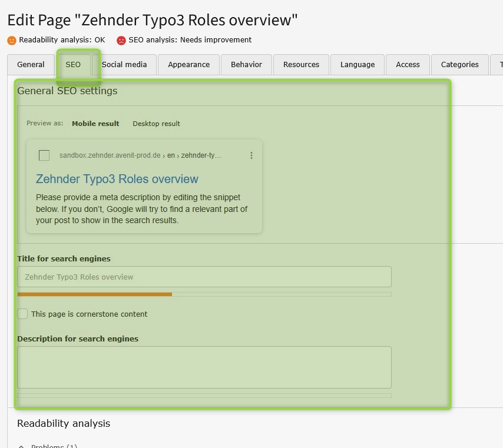Viewport: 503px width, 448px height.
Task: Select the SEO tab
Action: pyautogui.click(x=74, y=65)
